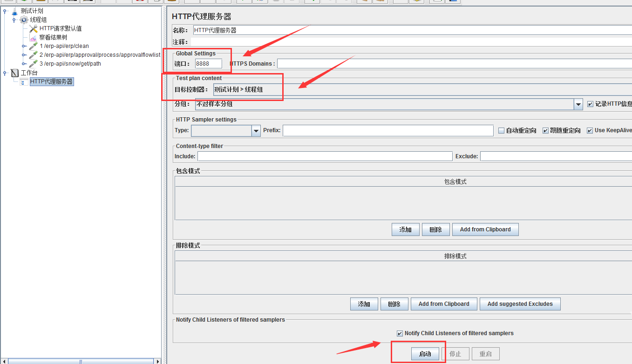
Task: Click the HTTP代理服务器 tree node icon
Action: 24,81
